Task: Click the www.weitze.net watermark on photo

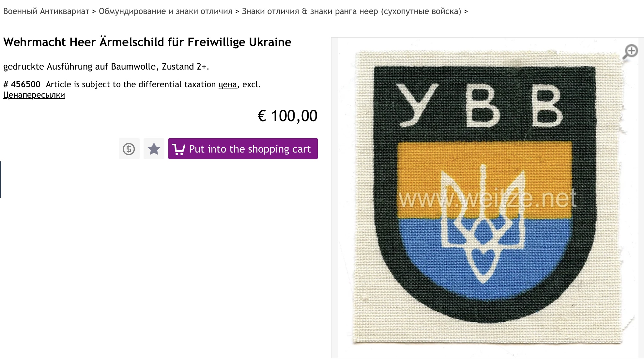Action: click(x=487, y=198)
